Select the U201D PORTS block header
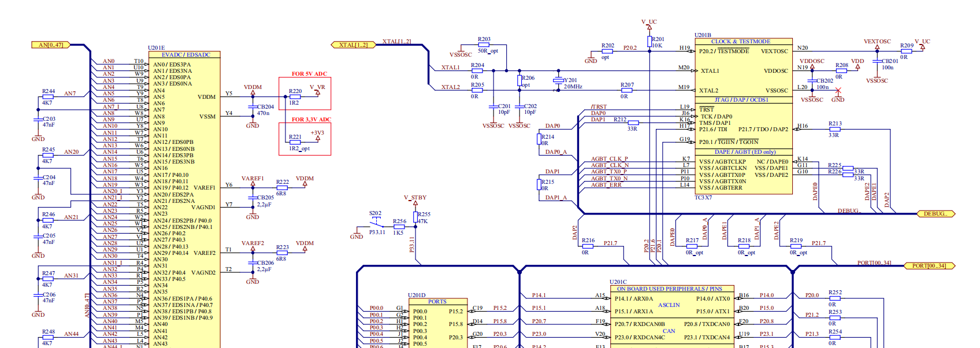 pyautogui.click(x=437, y=302)
